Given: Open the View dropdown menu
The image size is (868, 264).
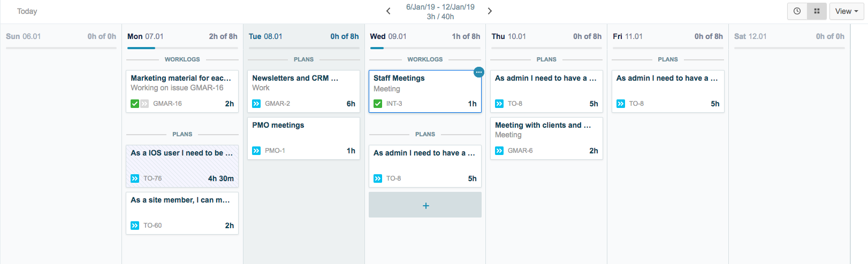Looking at the screenshot, I should [x=846, y=11].
